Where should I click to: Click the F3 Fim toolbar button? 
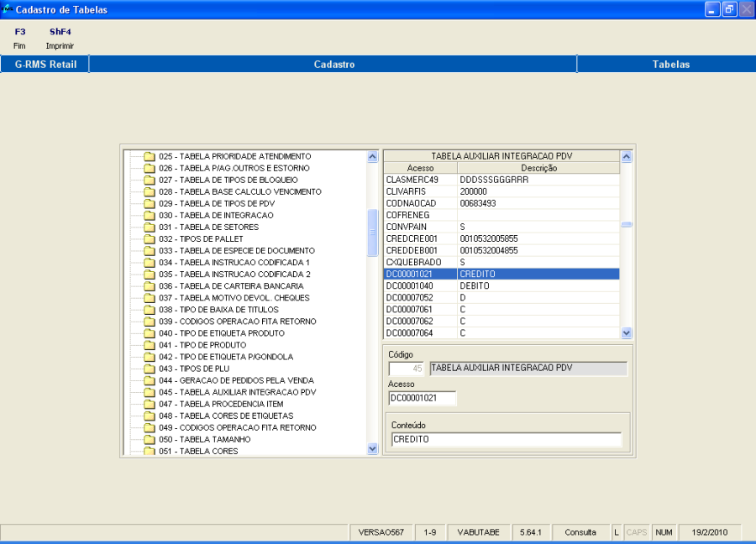pos(20,39)
